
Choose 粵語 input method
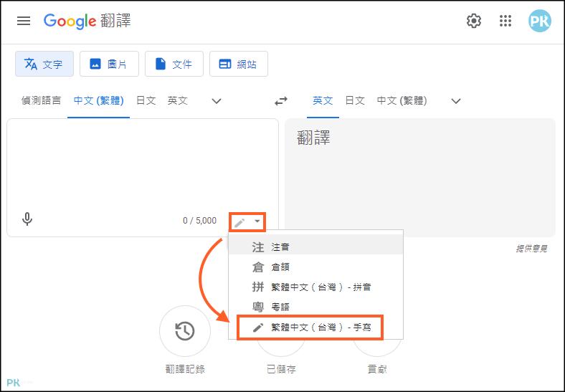click(315, 307)
